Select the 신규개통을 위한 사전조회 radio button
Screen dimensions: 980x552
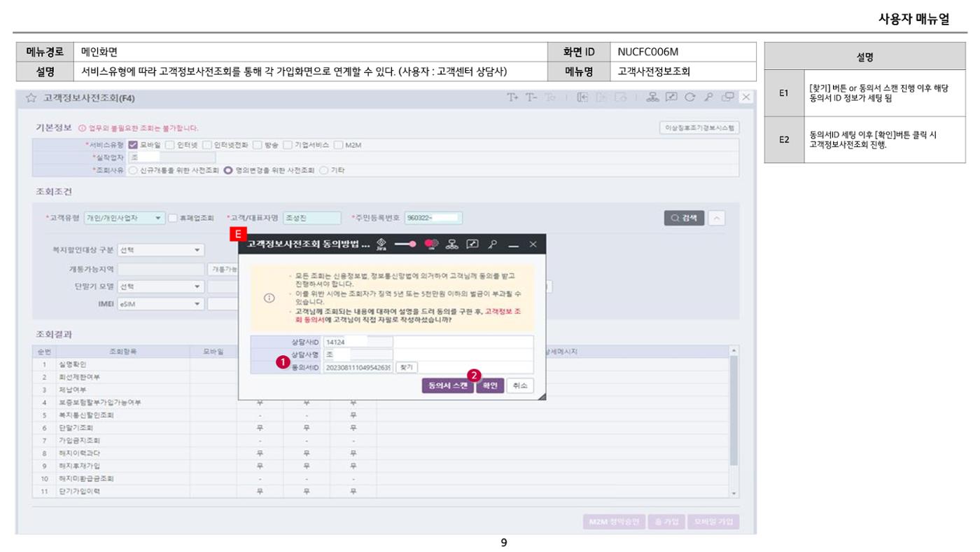pyautogui.click(x=133, y=170)
